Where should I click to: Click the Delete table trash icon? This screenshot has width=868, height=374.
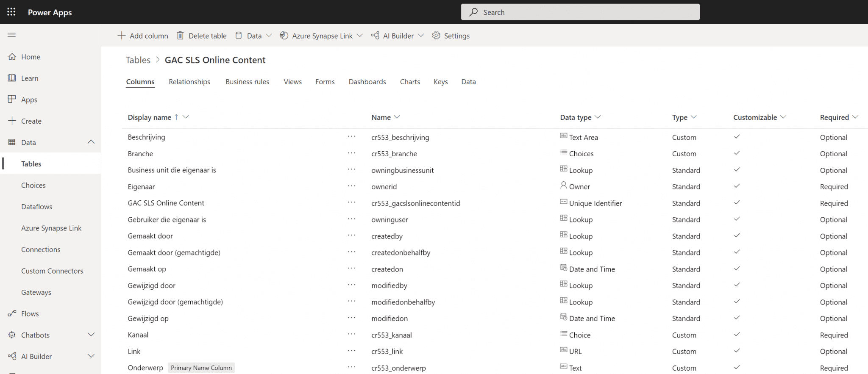click(x=180, y=36)
